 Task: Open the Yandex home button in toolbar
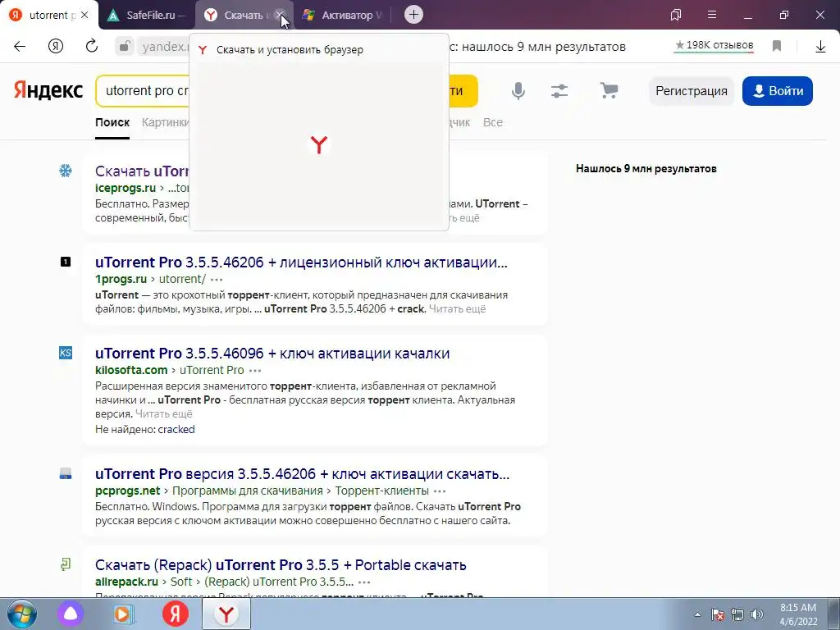[x=56, y=46]
